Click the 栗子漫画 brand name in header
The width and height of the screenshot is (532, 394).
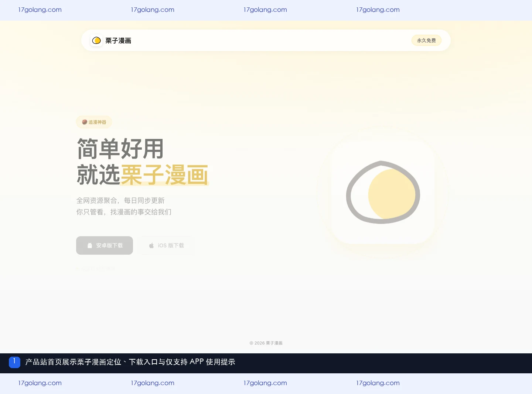click(x=118, y=41)
